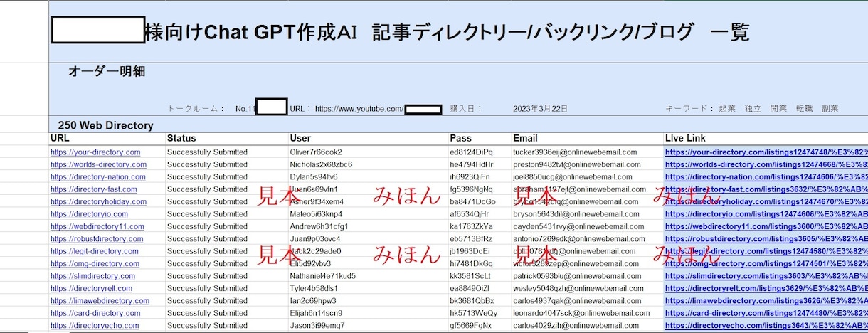The height and width of the screenshot is (333, 868).
Task: Select the Status column header cell
Action: point(226,138)
